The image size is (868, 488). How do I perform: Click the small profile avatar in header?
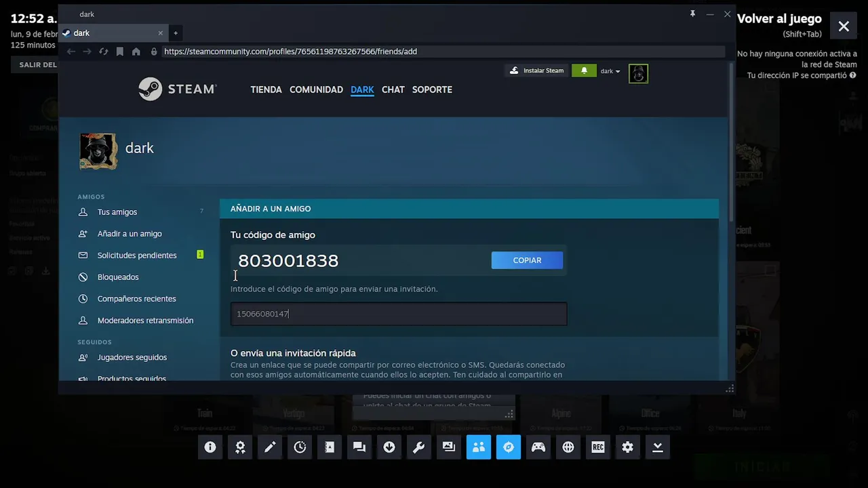tap(638, 73)
